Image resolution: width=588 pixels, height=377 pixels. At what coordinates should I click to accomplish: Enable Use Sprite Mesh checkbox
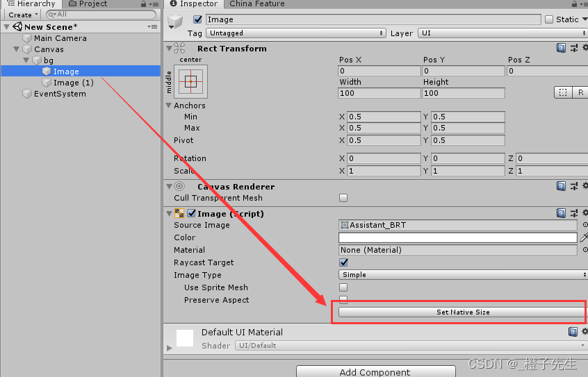point(343,287)
